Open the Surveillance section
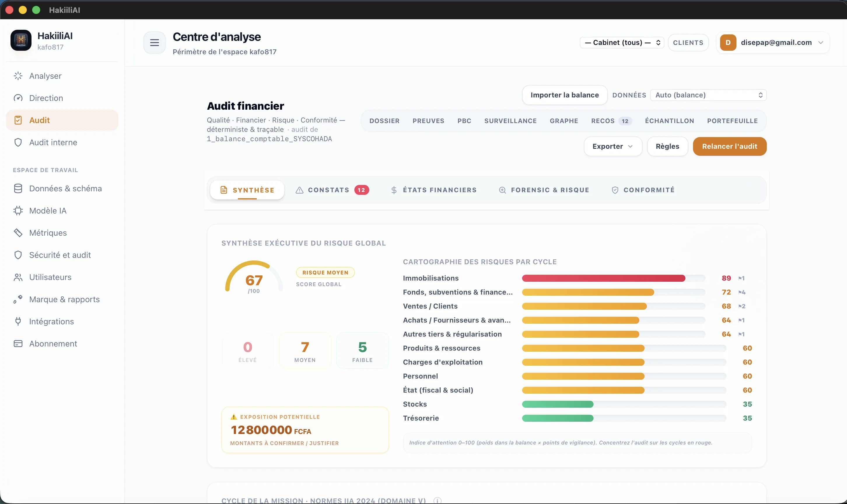847x504 pixels. [x=510, y=121]
